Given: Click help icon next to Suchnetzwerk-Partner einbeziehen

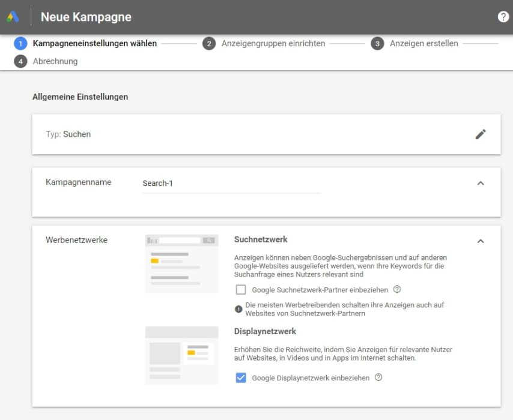Looking at the screenshot, I should click(x=397, y=289).
